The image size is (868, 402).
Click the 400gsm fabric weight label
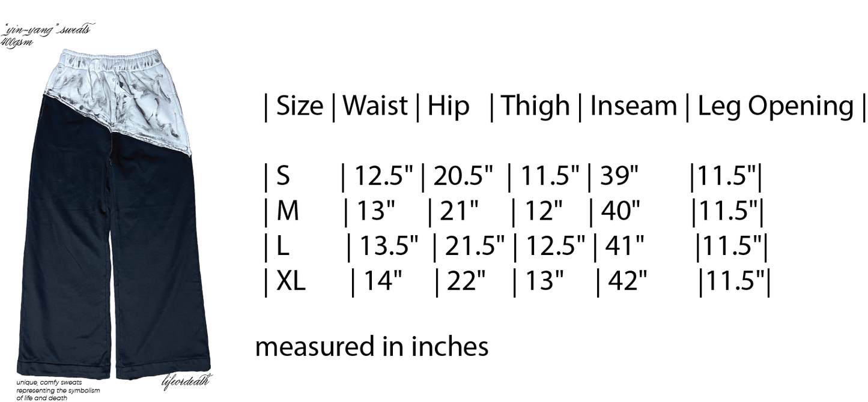click(x=16, y=43)
